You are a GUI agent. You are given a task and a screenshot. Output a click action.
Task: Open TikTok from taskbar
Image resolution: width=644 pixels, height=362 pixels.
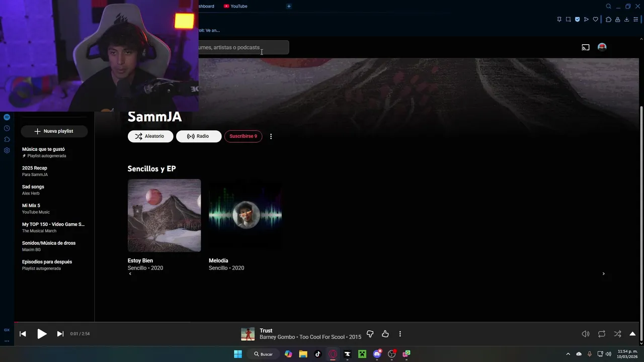coord(317,354)
